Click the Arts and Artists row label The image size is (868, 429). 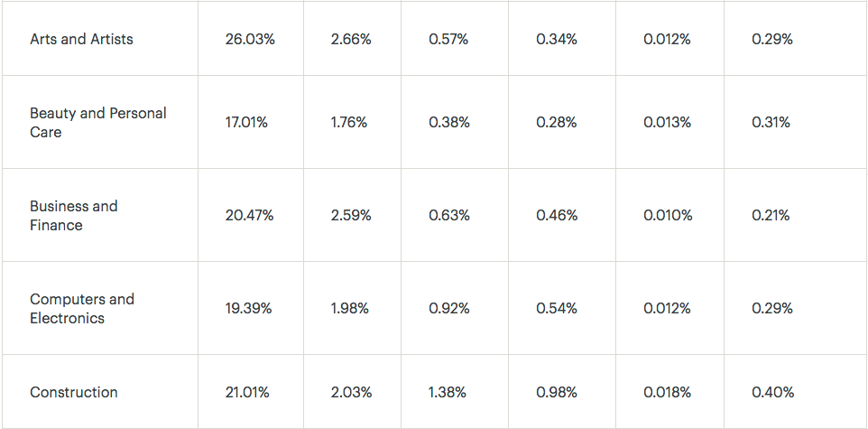(x=81, y=40)
